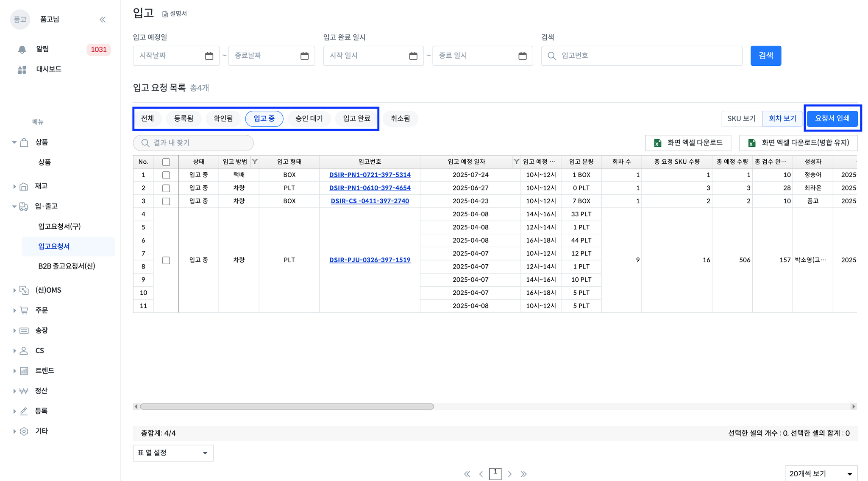Focus the 결과 내 찾기 search field
Viewport: 868px width, 481px height.
pos(193,143)
